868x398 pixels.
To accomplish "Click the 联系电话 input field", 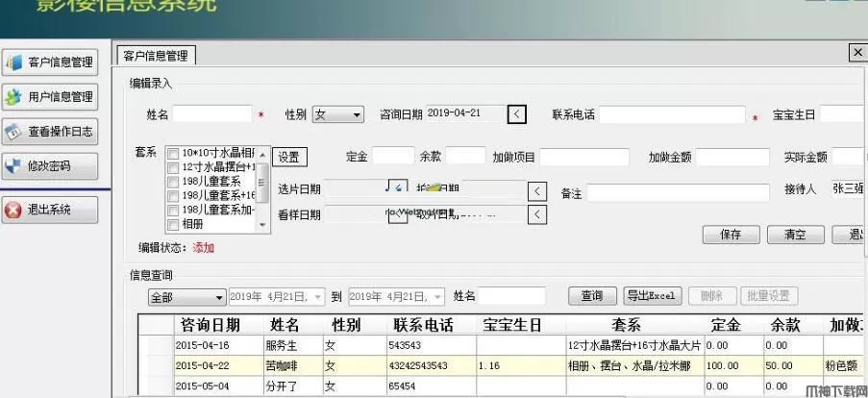I will 672,115.
